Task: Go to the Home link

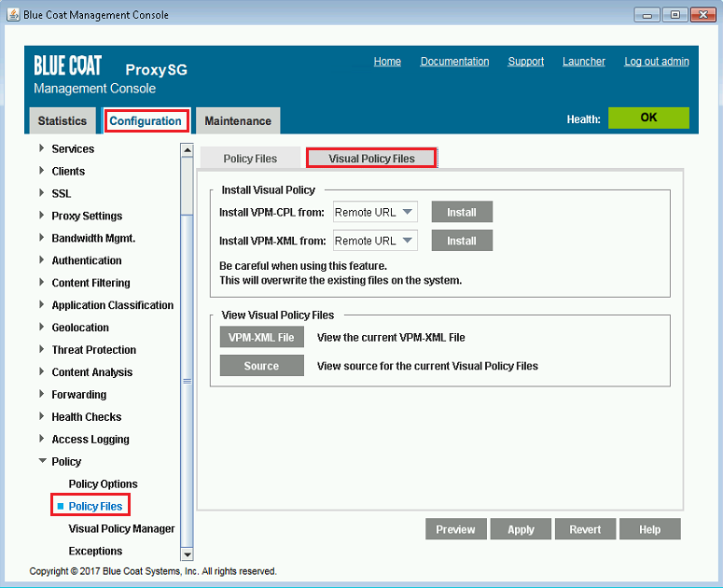Action: coord(387,62)
